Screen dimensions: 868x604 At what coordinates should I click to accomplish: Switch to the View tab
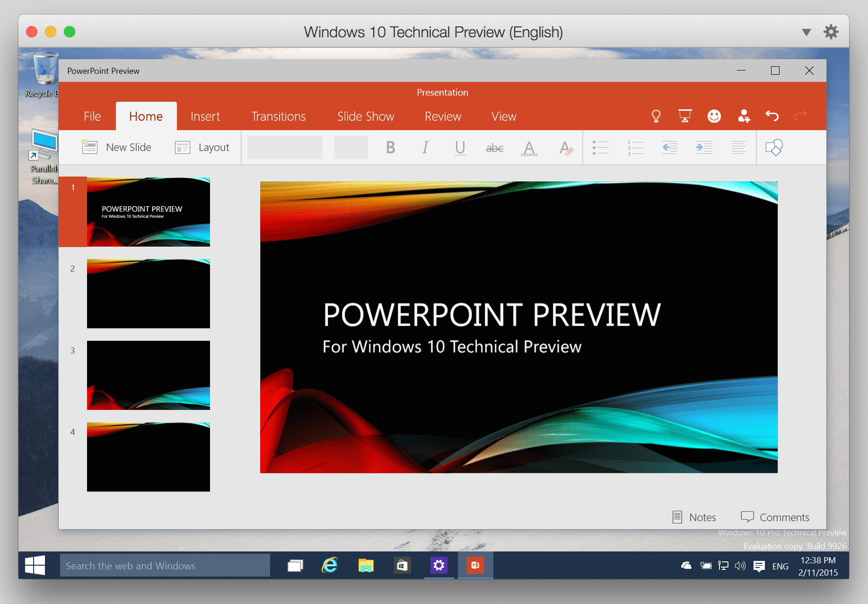tap(504, 116)
